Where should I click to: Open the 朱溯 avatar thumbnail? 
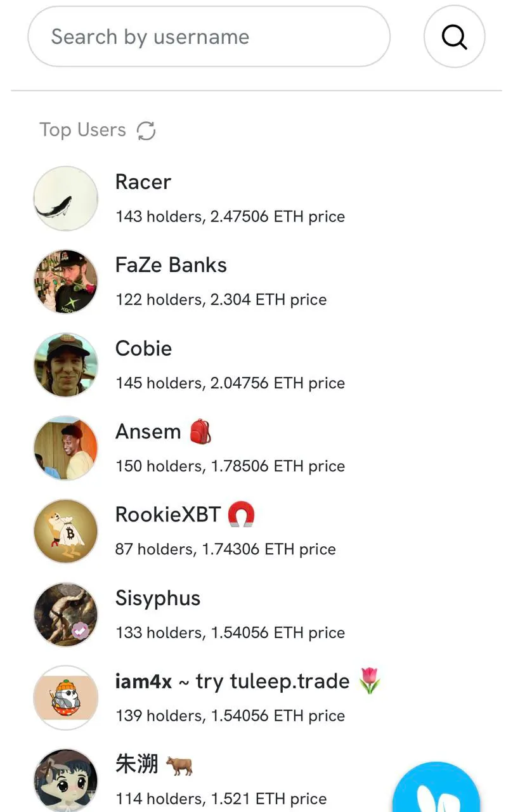pyautogui.click(x=65, y=779)
